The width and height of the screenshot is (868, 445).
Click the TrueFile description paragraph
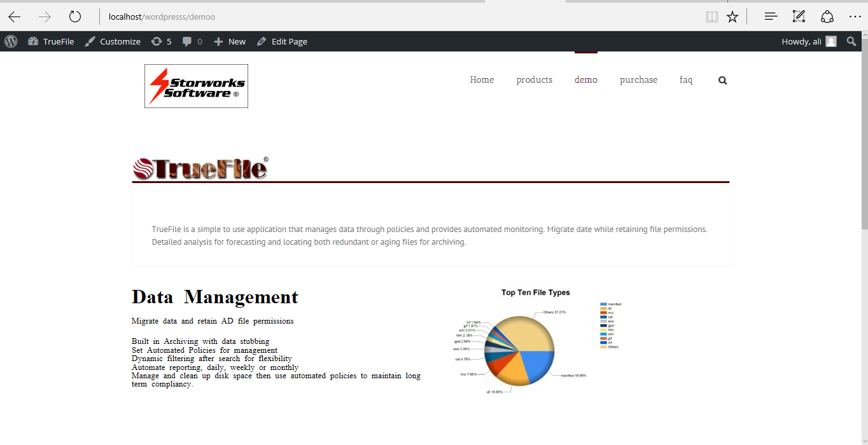430,235
